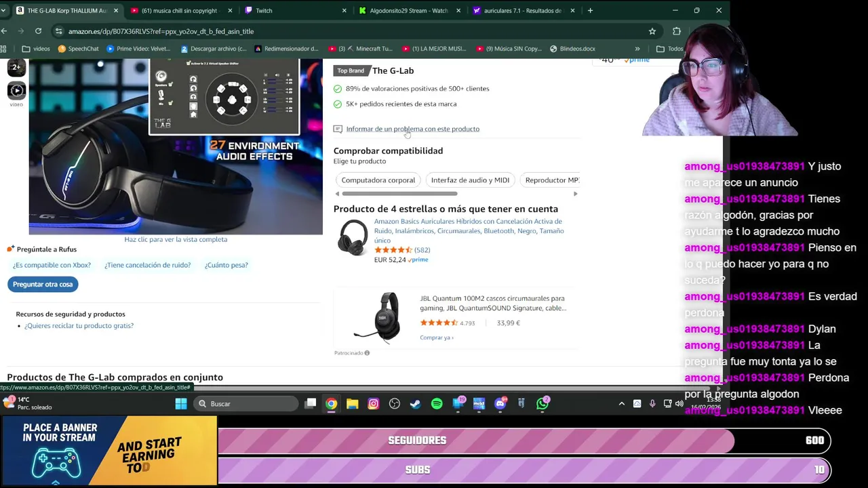Open the Patrocinado info icon

367,353
